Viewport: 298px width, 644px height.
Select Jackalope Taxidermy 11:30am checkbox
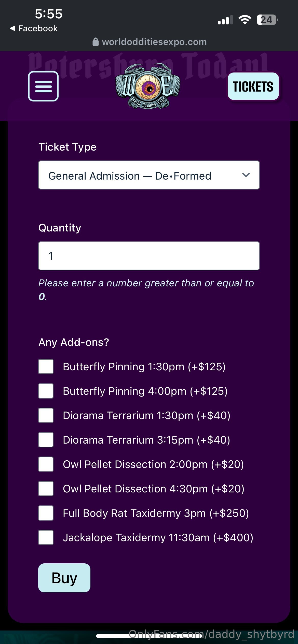click(x=46, y=537)
